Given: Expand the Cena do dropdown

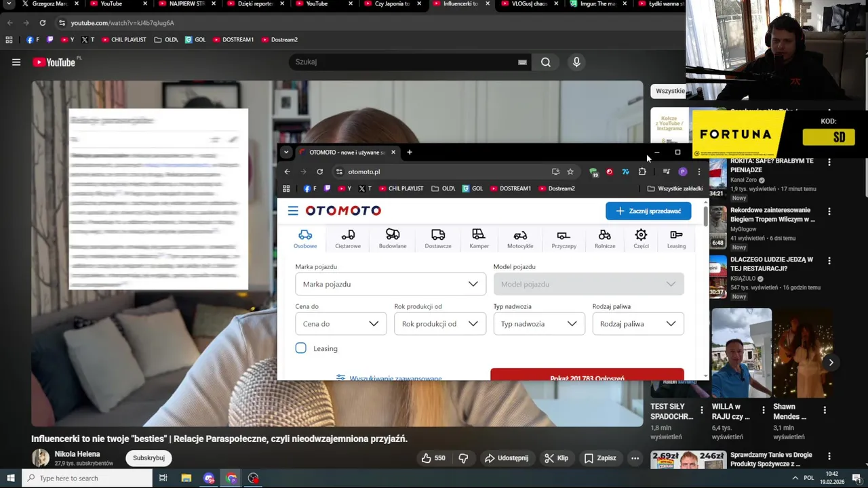Looking at the screenshot, I should click(x=340, y=324).
